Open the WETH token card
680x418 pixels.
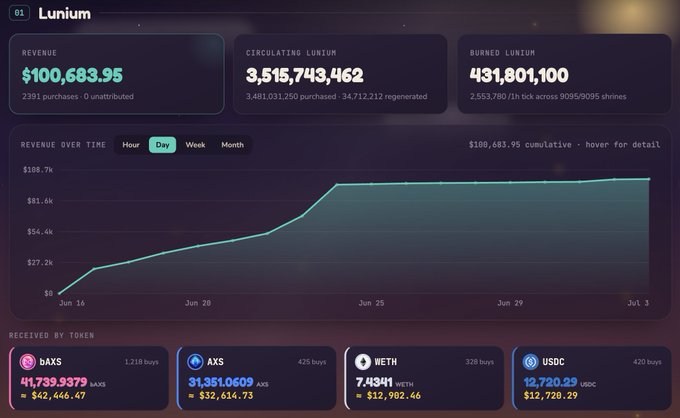click(x=424, y=378)
